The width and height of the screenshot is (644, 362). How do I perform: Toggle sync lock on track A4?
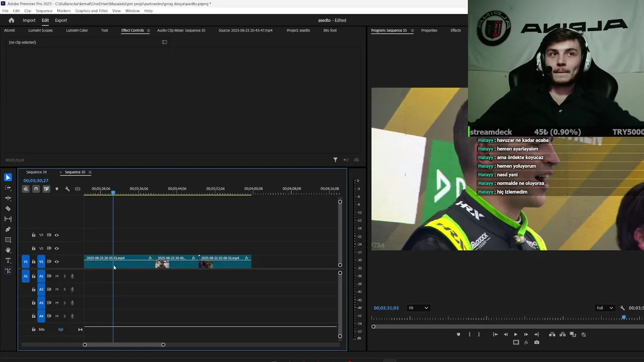pyautogui.click(x=49, y=316)
